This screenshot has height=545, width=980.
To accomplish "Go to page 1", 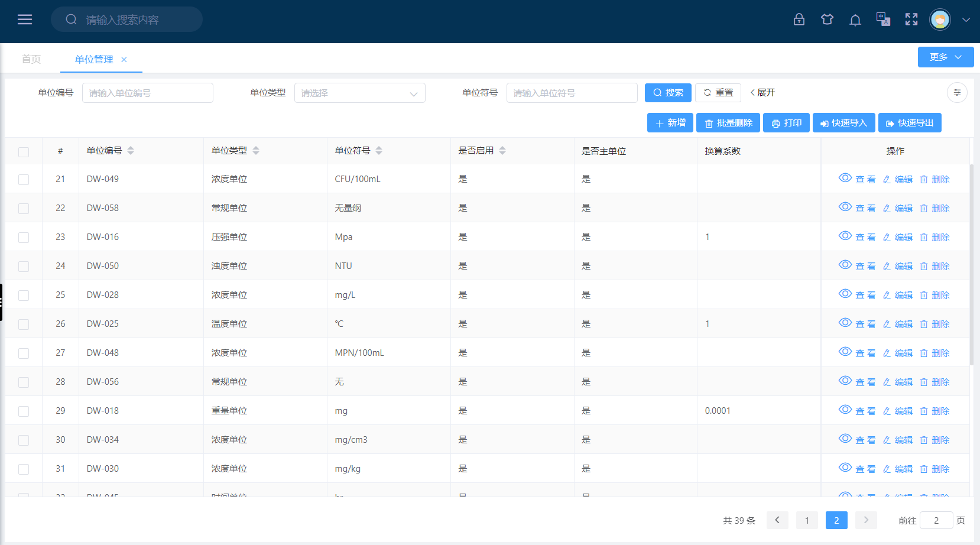I will point(807,520).
